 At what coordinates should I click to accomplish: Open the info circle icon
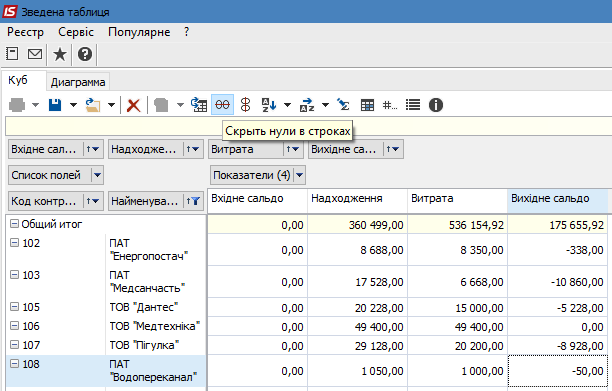click(436, 105)
